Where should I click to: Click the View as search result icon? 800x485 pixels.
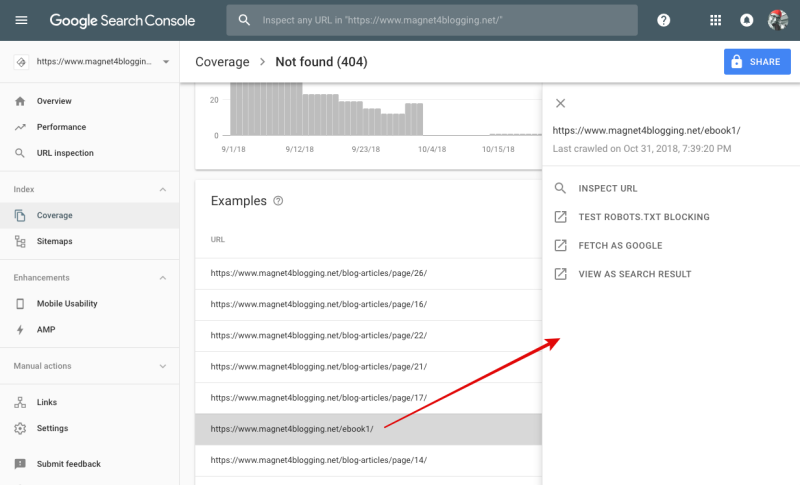pos(560,274)
